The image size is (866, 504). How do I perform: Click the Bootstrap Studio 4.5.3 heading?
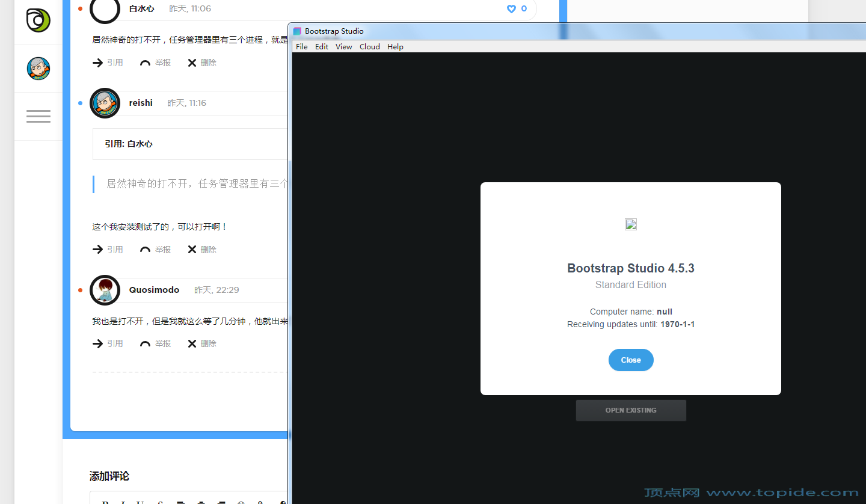coord(631,268)
